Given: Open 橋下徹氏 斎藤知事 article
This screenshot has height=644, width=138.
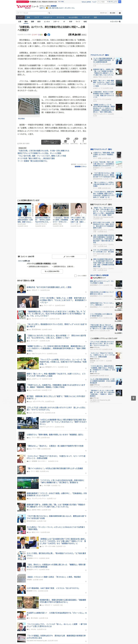Looking at the screenshot, I should (56, 397).
